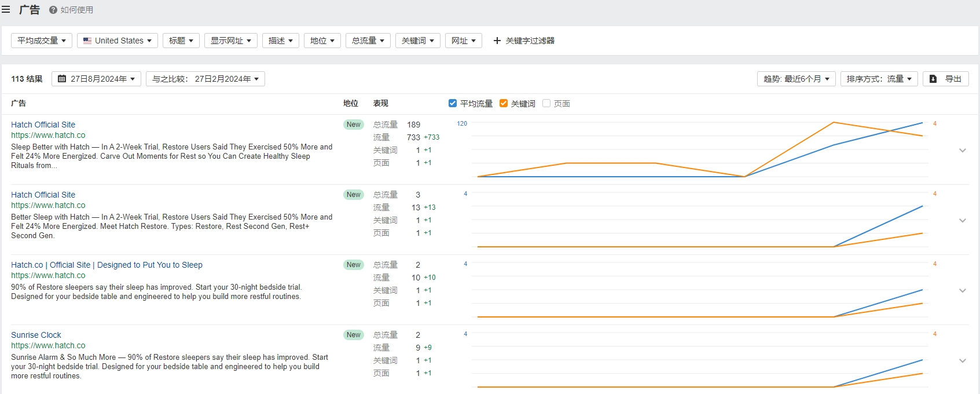Screen dimensions: 980x394
Task: Open the Sunrise Clock ad title
Action: 36,335
